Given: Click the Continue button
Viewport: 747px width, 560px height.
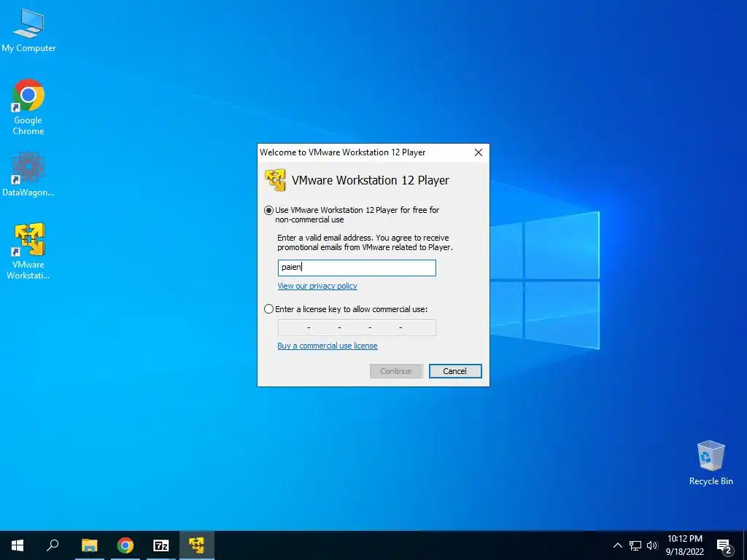Looking at the screenshot, I should click(396, 371).
